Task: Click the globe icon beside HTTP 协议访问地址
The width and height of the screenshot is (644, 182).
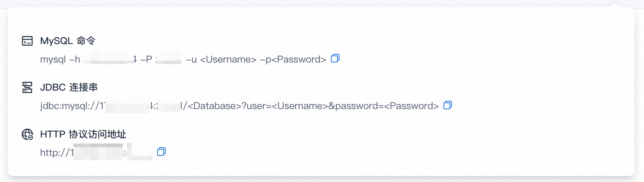Action: click(x=27, y=134)
